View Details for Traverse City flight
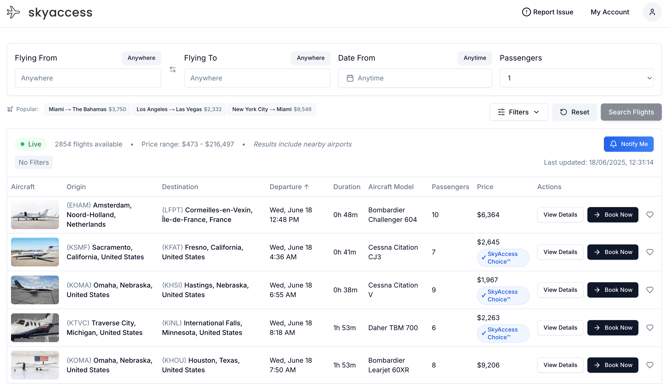 point(560,328)
